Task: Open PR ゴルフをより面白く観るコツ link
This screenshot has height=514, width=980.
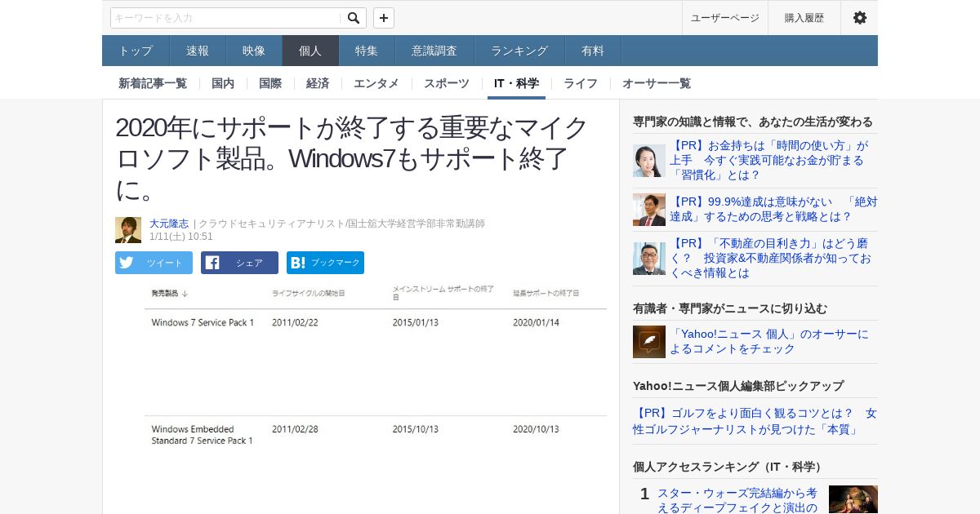Action: point(755,421)
